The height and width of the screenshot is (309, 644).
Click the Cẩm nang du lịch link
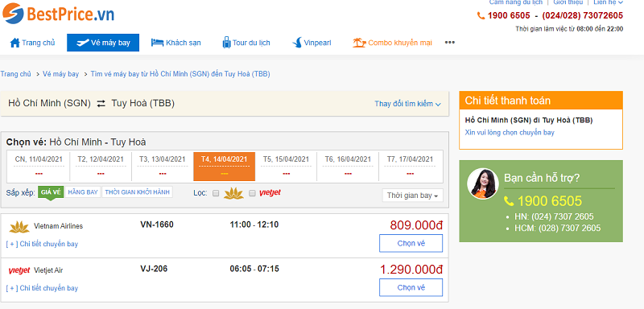516,2
